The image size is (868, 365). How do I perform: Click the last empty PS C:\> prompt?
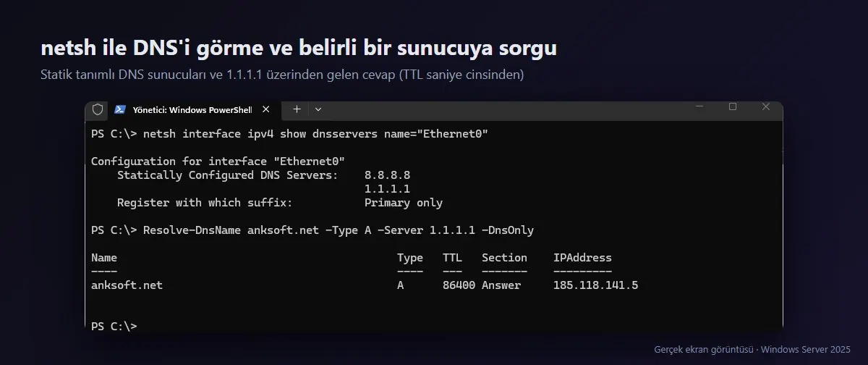114,327
